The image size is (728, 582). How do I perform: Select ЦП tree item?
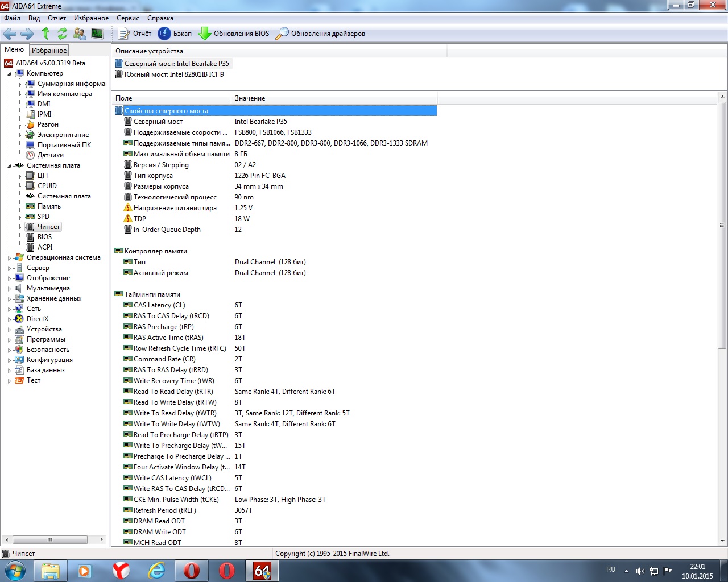point(43,176)
